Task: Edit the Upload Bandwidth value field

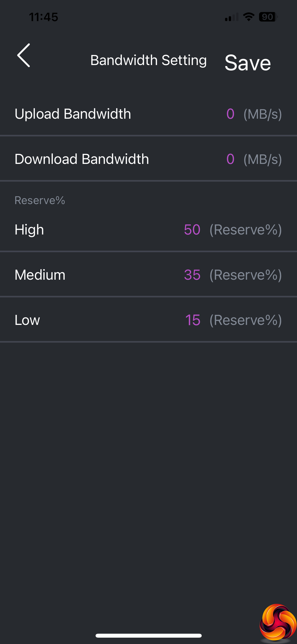Action: pyautogui.click(x=230, y=114)
